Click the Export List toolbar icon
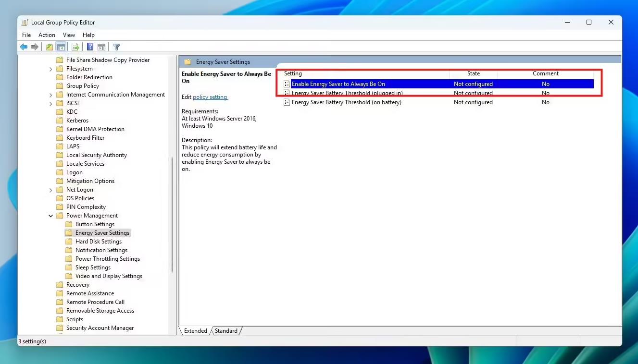Image resolution: width=638 pixels, height=364 pixels. tap(75, 47)
